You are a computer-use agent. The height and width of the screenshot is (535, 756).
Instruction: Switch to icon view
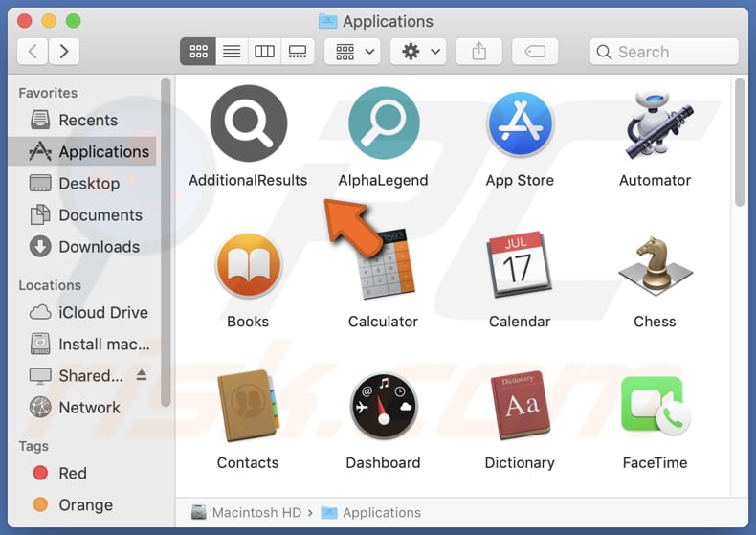tap(198, 51)
